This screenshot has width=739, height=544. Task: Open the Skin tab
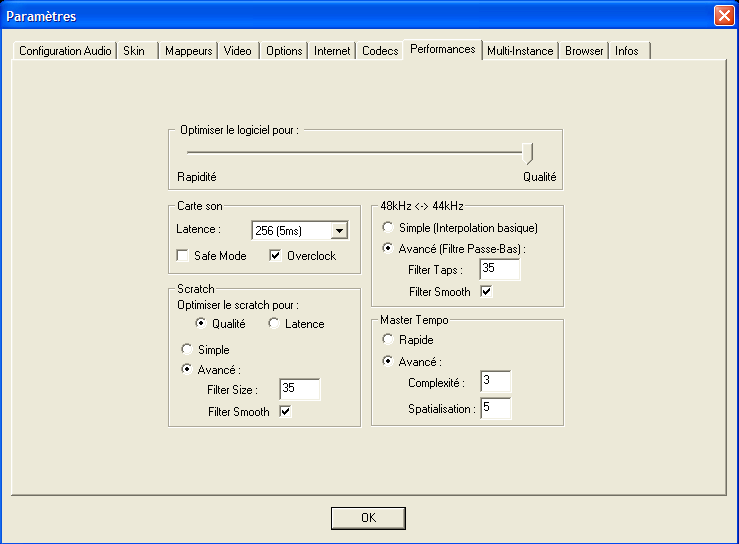(134, 51)
